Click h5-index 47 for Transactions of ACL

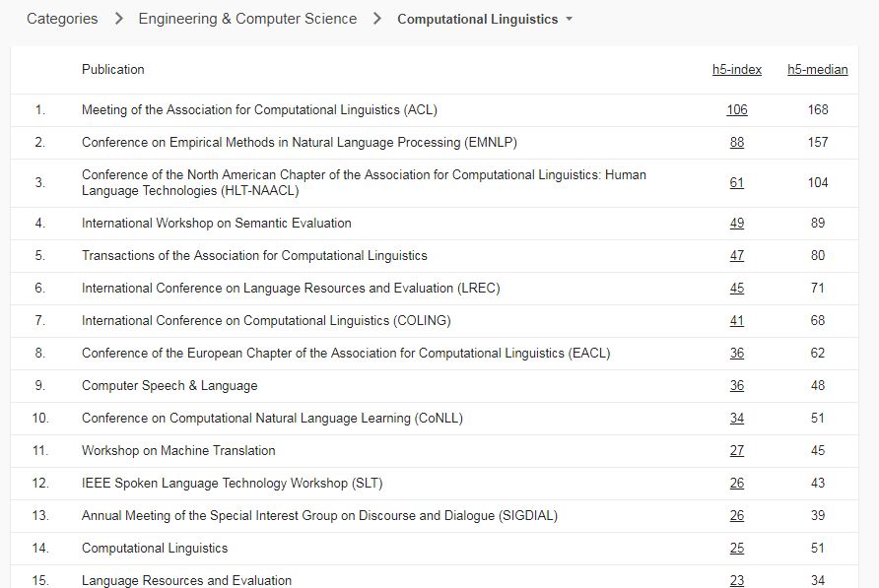(x=737, y=256)
